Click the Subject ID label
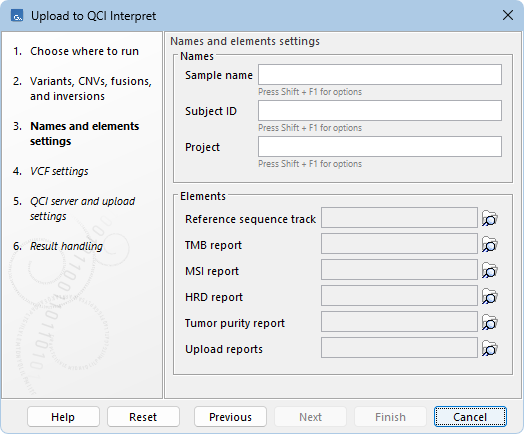Image resolution: width=524 pixels, height=434 pixels. 211,111
